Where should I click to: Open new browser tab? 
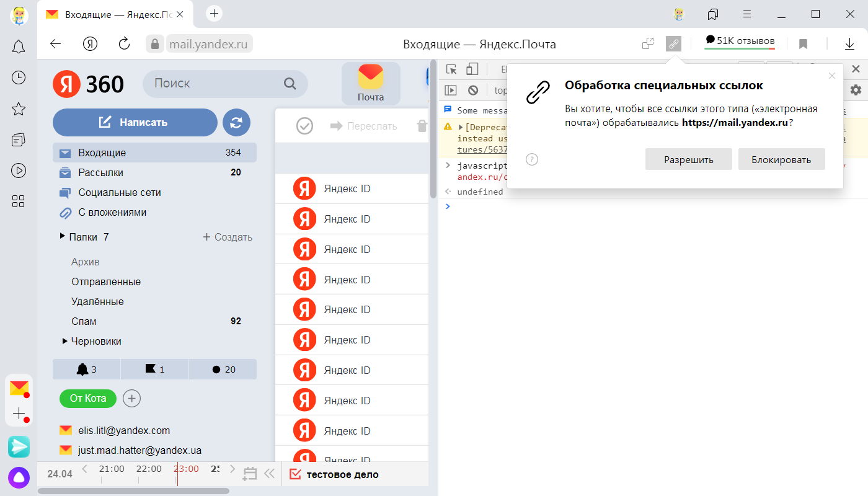click(214, 13)
